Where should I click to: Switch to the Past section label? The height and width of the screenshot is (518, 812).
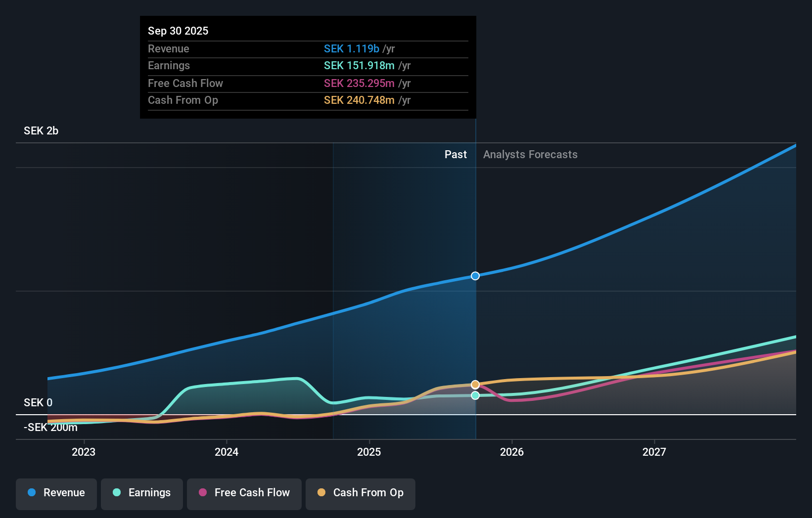[x=455, y=154]
